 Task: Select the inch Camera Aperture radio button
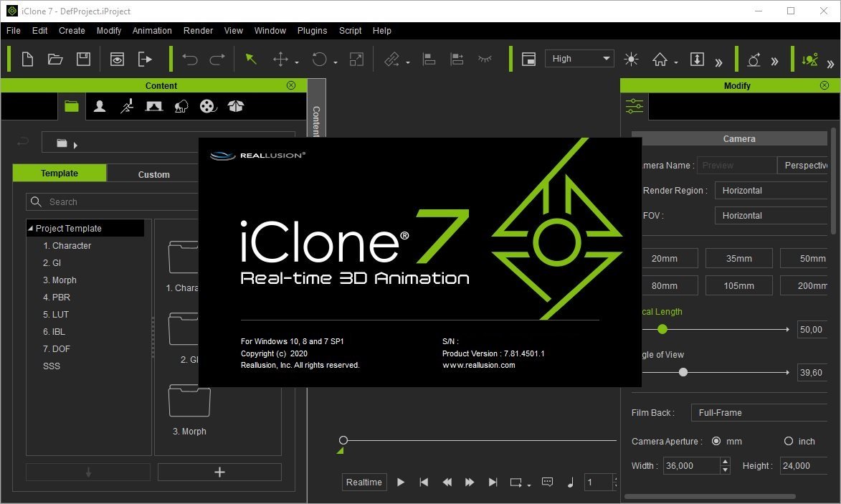789,441
